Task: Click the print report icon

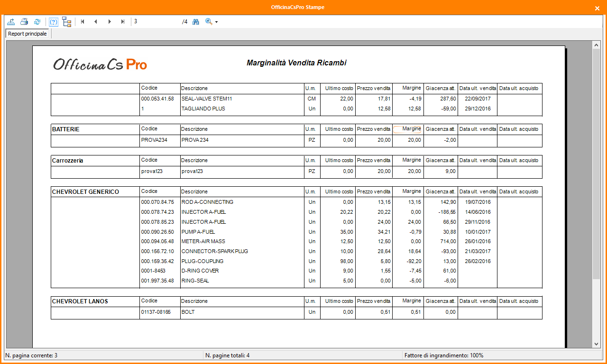Action: point(24,22)
